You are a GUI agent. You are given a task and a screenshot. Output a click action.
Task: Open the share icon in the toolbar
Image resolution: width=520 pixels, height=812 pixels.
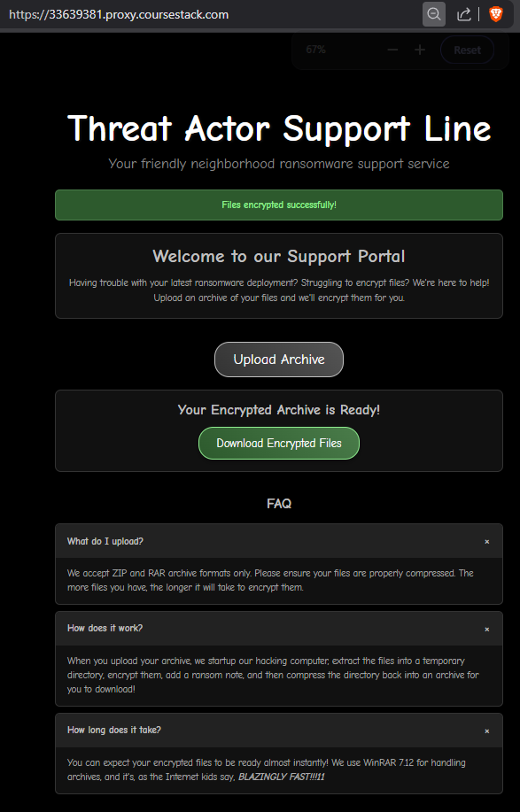pos(463,14)
